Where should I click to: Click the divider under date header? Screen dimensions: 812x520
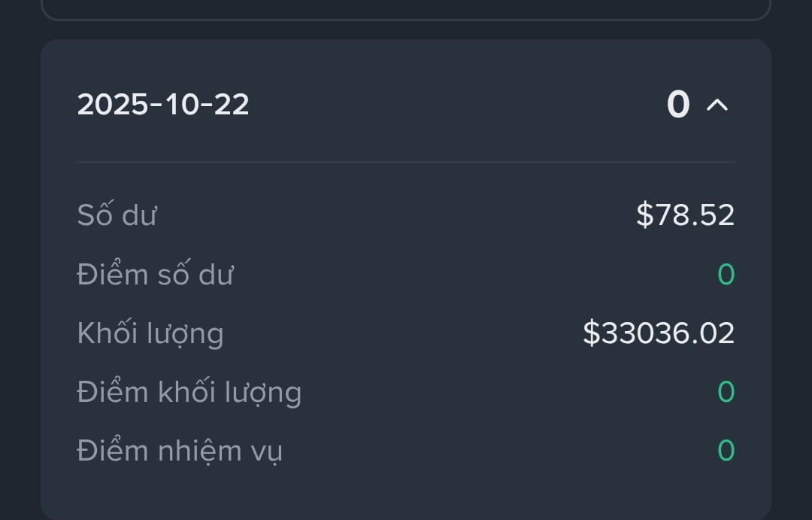[x=406, y=163]
